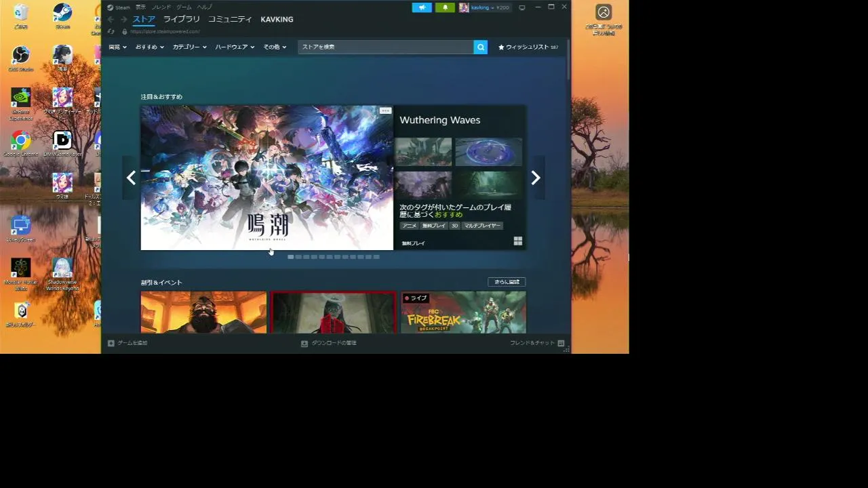Reload the store page
868x488 pixels.
tap(111, 31)
